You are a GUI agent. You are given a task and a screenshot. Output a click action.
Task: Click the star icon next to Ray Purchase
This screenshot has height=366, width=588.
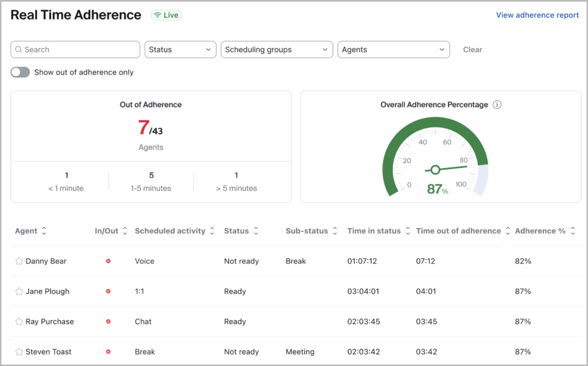19,322
